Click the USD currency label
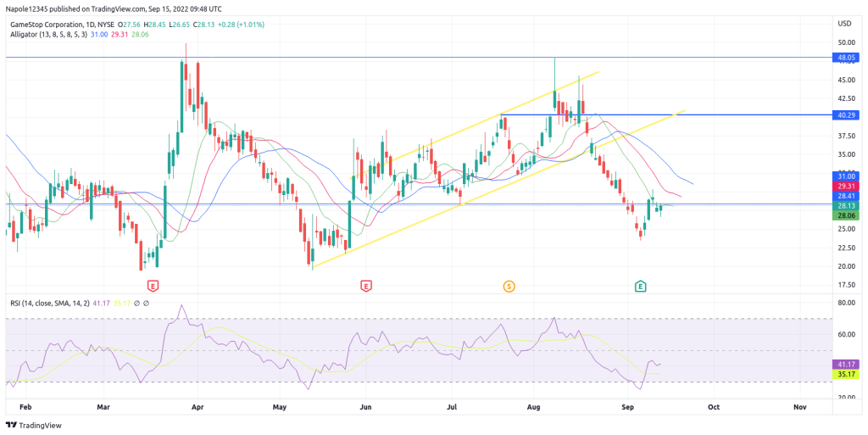This screenshot has height=435, width=868. point(845,23)
